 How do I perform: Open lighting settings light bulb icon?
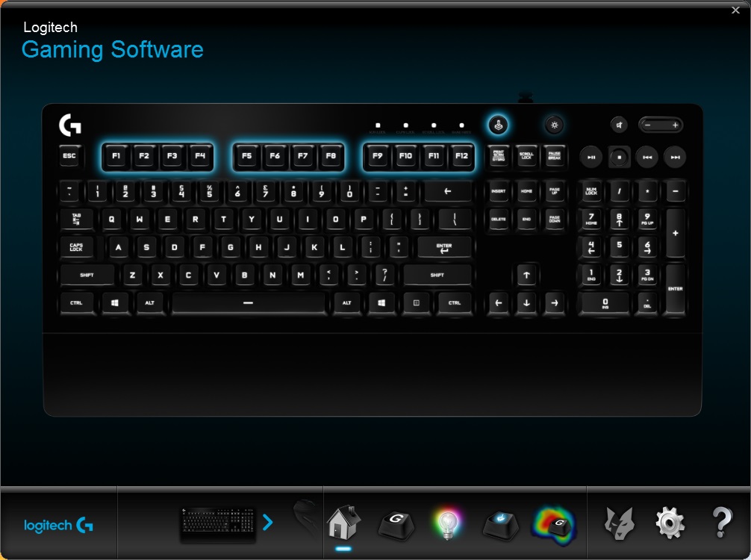pos(447,523)
